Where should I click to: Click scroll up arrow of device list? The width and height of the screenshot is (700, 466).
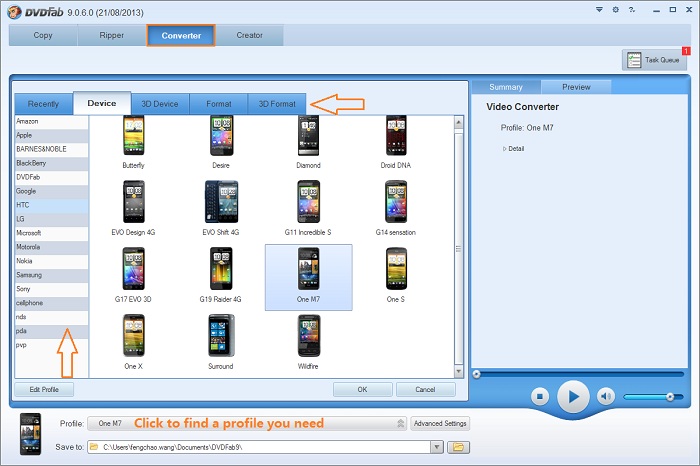tap(458, 122)
